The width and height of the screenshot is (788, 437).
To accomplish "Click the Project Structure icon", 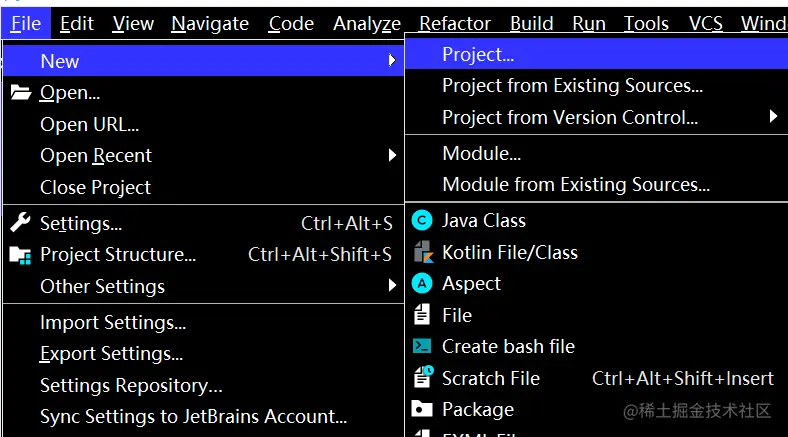I will click(x=20, y=255).
